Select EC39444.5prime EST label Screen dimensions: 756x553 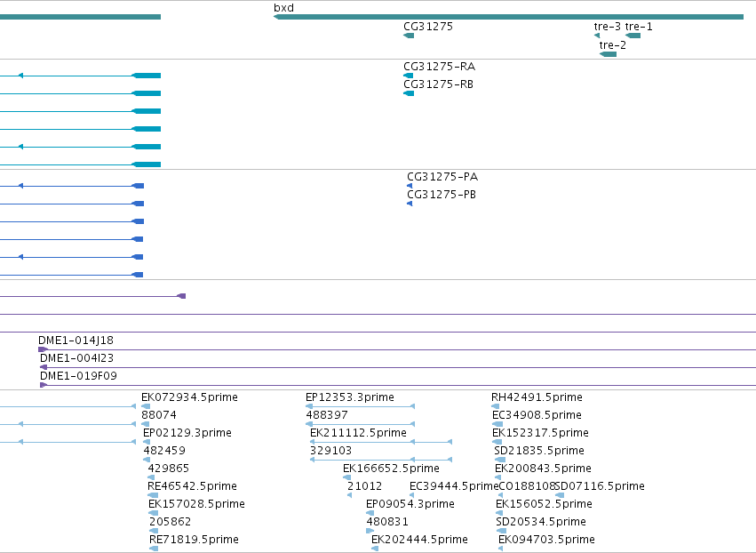[454, 486]
